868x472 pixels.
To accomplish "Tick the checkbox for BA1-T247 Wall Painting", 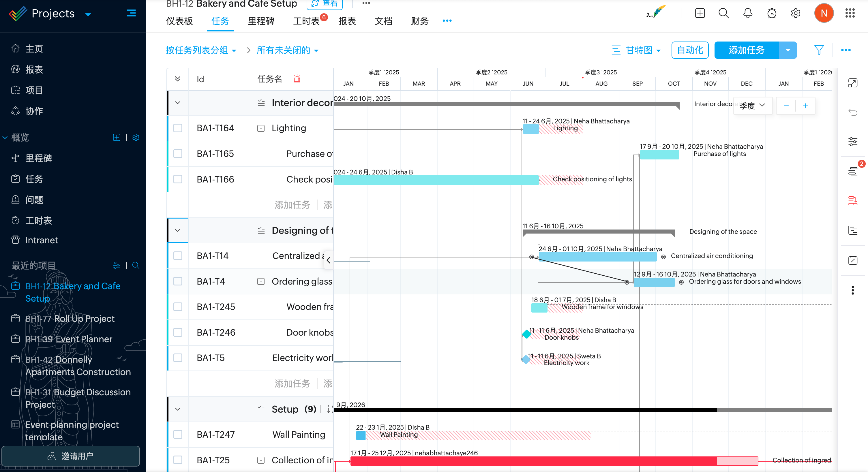I will (178, 434).
